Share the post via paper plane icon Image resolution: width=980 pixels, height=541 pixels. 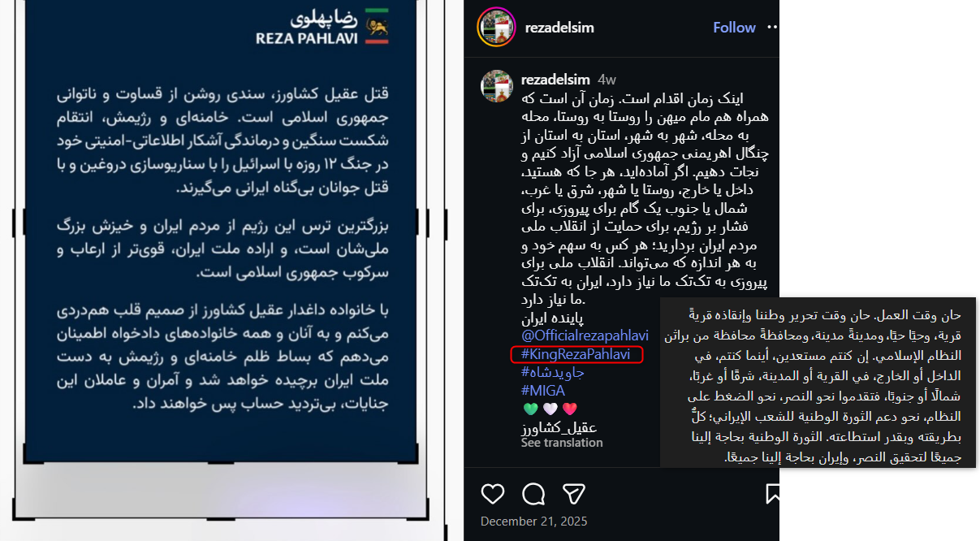pyautogui.click(x=574, y=494)
